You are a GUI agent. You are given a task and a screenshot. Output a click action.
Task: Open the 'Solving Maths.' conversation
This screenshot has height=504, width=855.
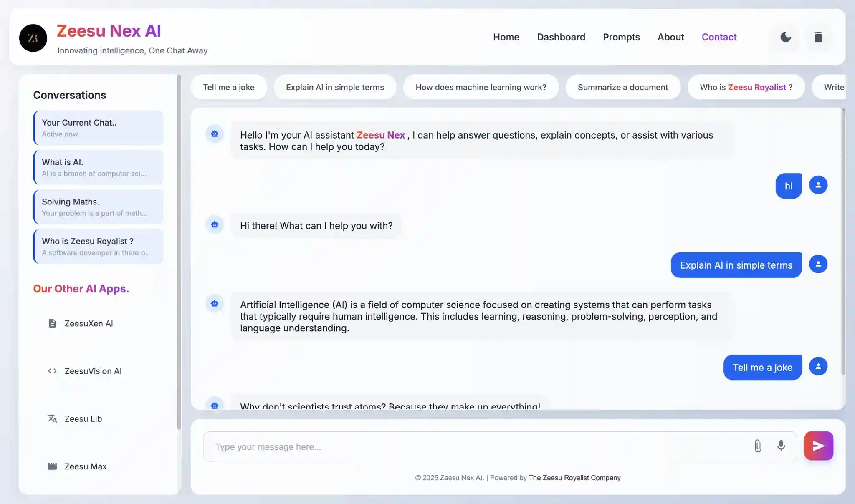pyautogui.click(x=98, y=207)
